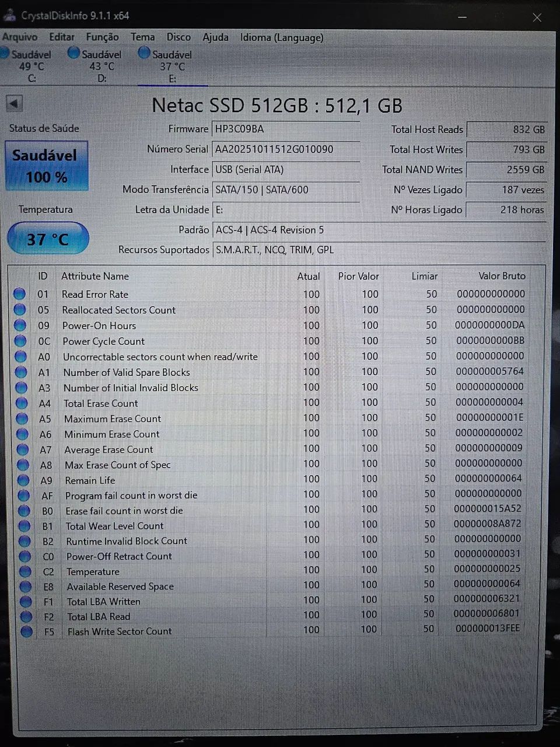Click the status icon for Read Error Rate
The height and width of the screenshot is (747, 560).
[x=19, y=294]
